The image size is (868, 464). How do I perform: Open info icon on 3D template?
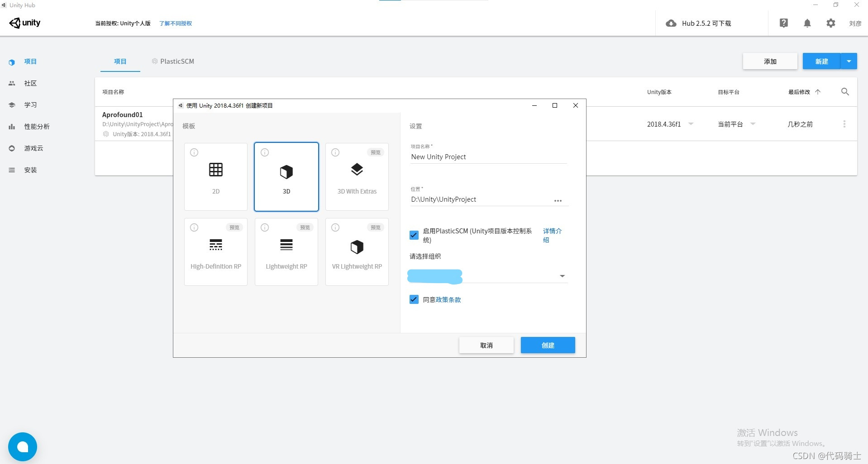[x=265, y=152]
